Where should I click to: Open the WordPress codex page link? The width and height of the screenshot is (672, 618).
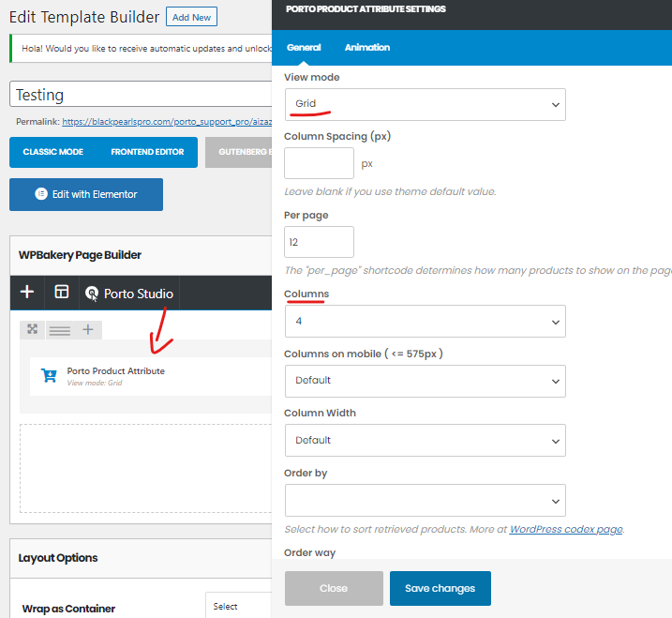point(566,529)
